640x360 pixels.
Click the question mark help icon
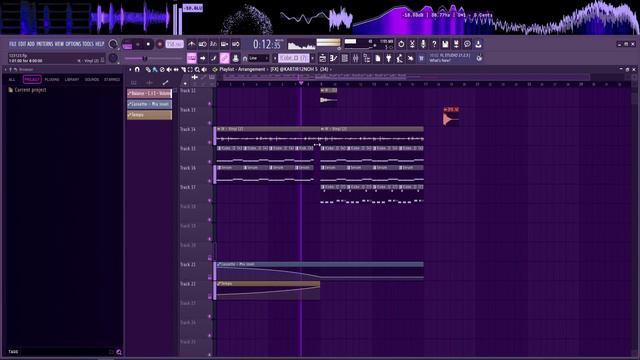pyautogui.click(x=434, y=44)
